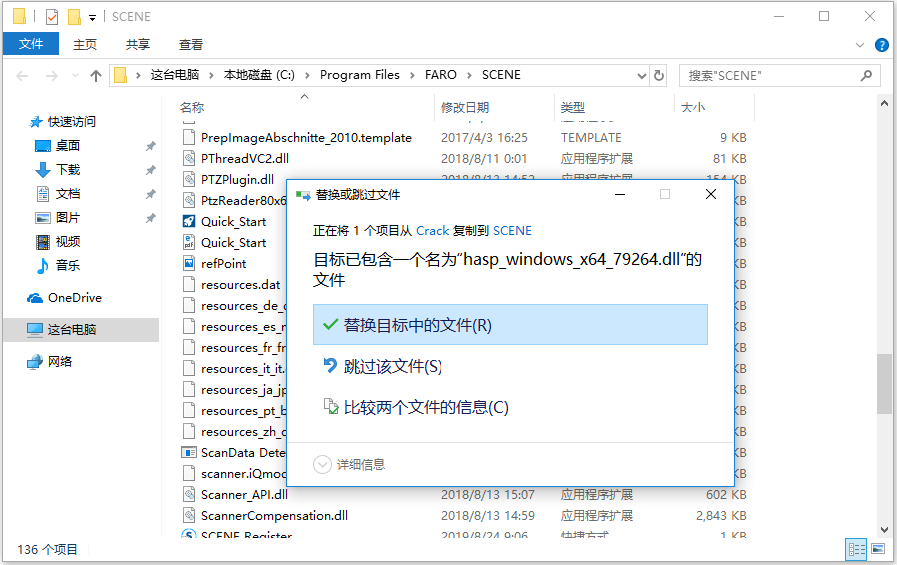Expand the ribbon with chevron arrow
This screenshot has width=897, height=565.
[859, 45]
